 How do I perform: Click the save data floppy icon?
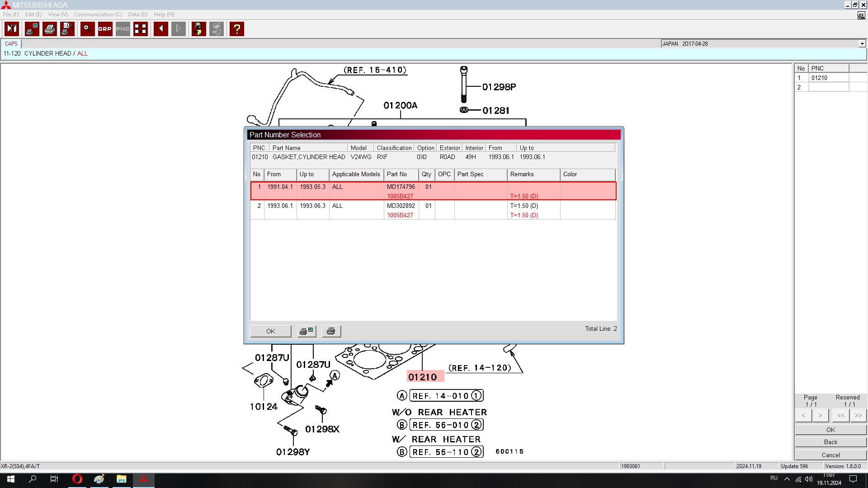point(198,29)
